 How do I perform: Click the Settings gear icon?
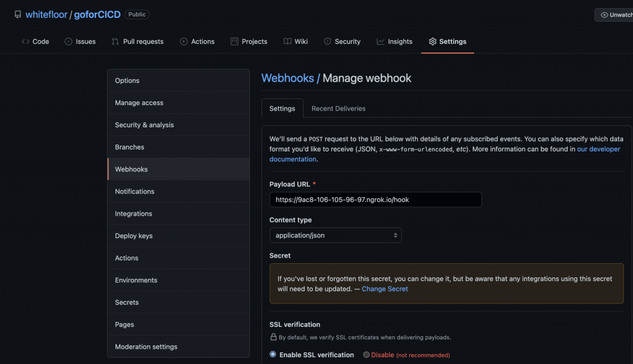tap(432, 41)
